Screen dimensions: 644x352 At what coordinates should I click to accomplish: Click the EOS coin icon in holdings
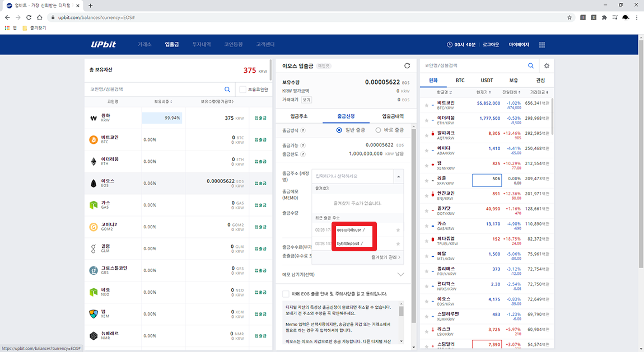tap(94, 184)
